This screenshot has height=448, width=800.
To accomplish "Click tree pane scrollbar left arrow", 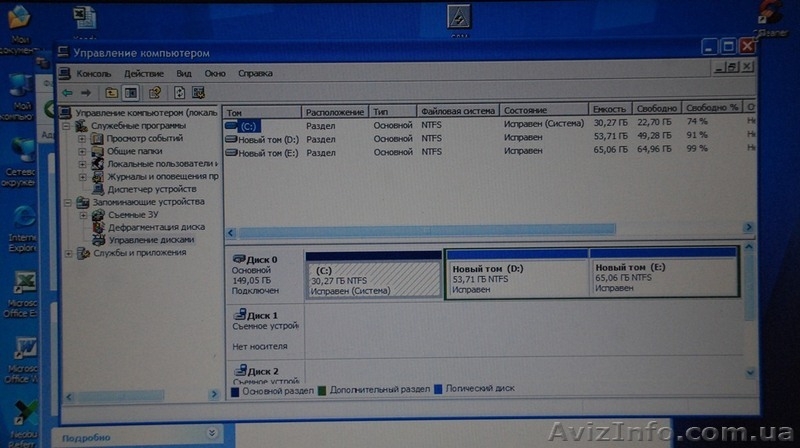I will pos(69,396).
